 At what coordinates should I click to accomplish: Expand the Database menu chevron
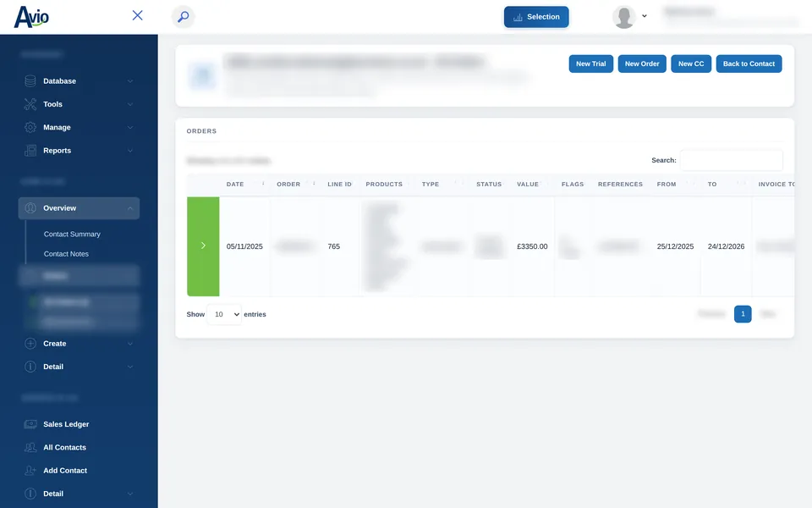click(130, 81)
